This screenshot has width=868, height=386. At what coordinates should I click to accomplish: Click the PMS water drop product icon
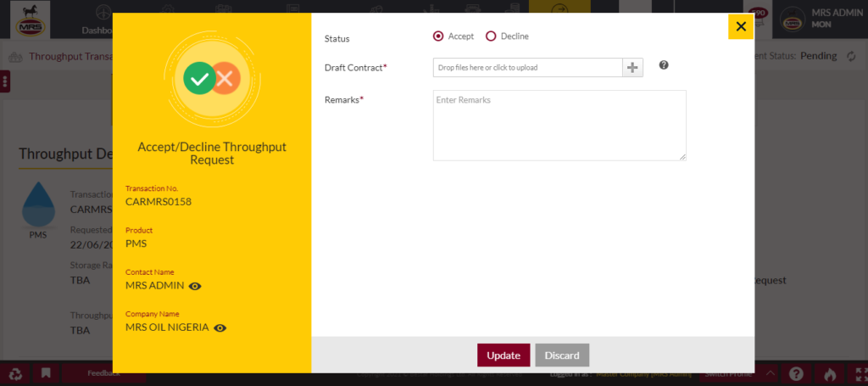pos(38,204)
